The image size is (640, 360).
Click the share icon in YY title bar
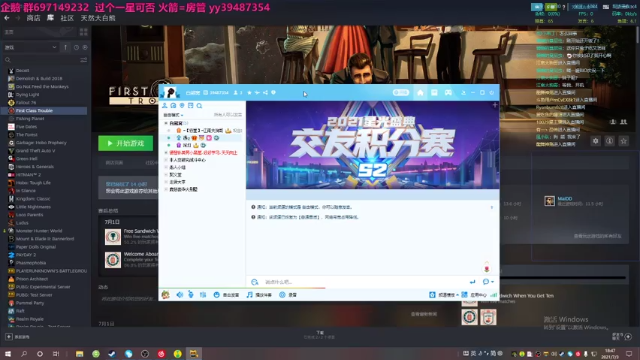point(265,93)
